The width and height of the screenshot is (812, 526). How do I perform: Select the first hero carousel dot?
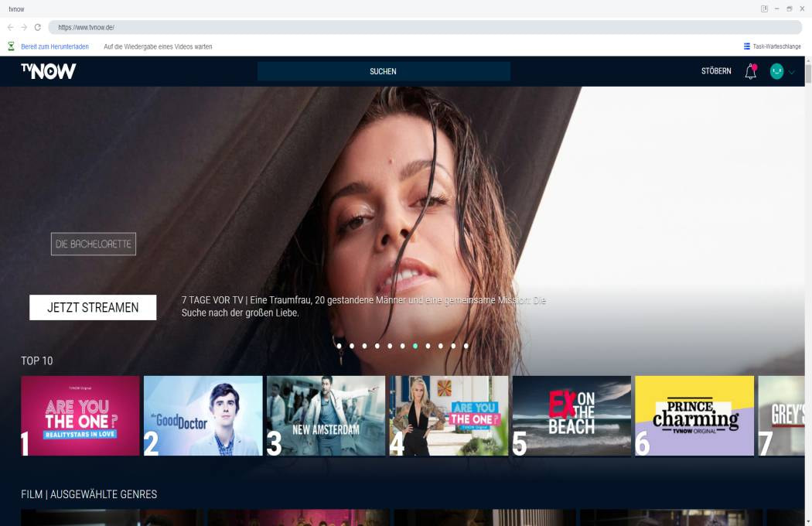(339, 346)
